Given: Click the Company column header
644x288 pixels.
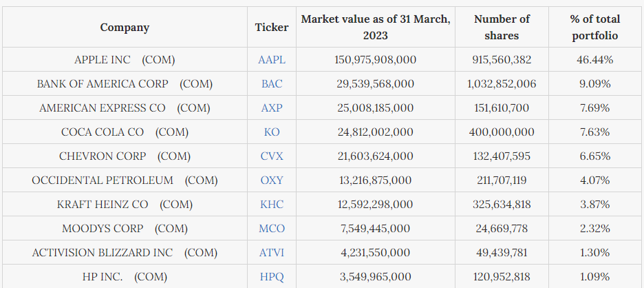Looking at the screenshot, I should click(x=125, y=28).
